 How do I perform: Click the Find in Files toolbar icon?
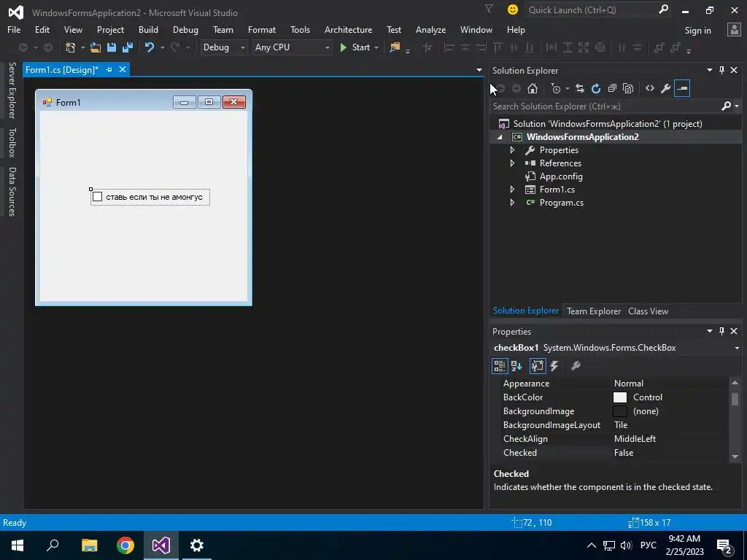[x=395, y=47]
